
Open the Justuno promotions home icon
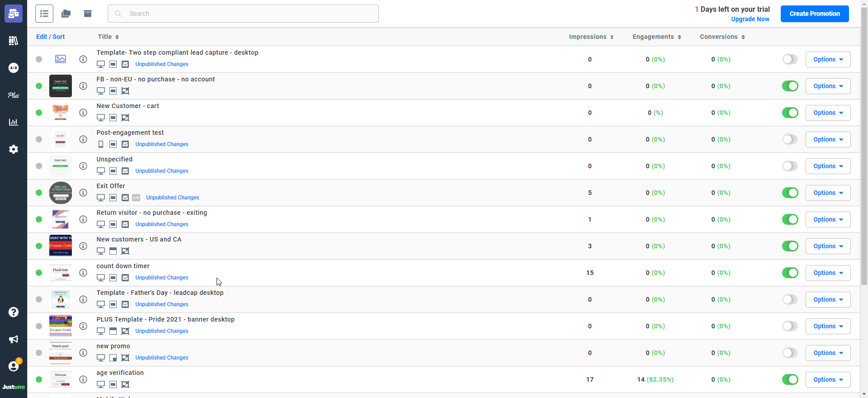pyautogui.click(x=14, y=14)
